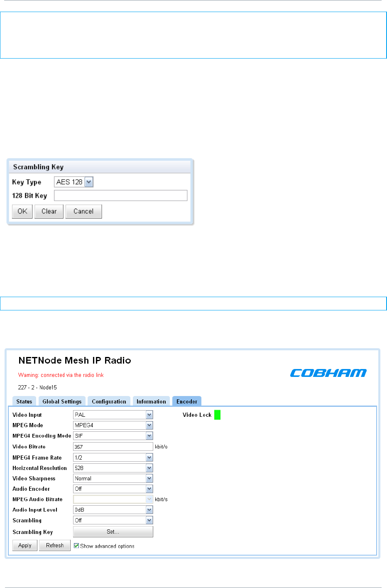Toggle Show advanced options checkbox
This screenshot has height=588, width=387.
[76, 546]
